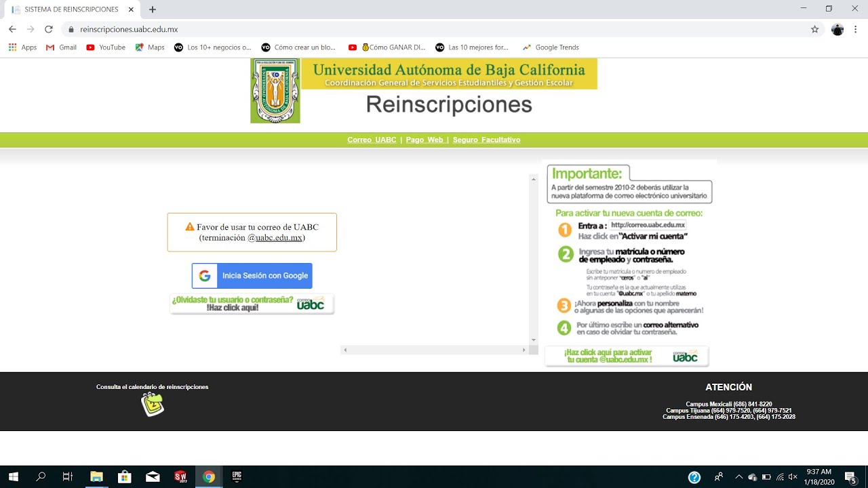Click the 'Campus Mexicali (686) 841-8220' text
Screen dimensions: 868x488
[x=729, y=404]
